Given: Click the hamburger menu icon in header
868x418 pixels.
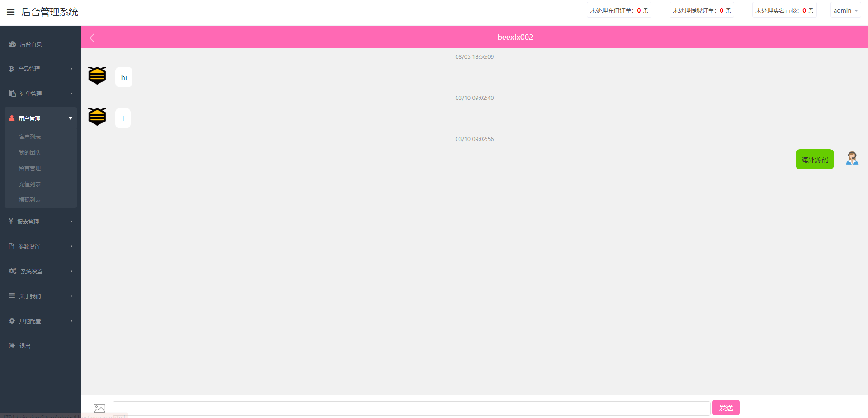Looking at the screenshot, I should tap(11, 12).
